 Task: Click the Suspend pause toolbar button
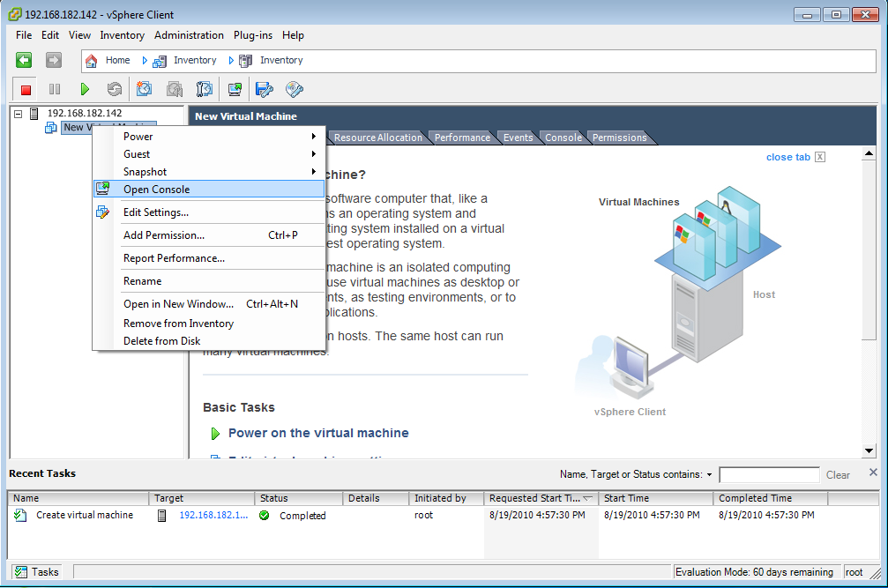coord(55,89)
